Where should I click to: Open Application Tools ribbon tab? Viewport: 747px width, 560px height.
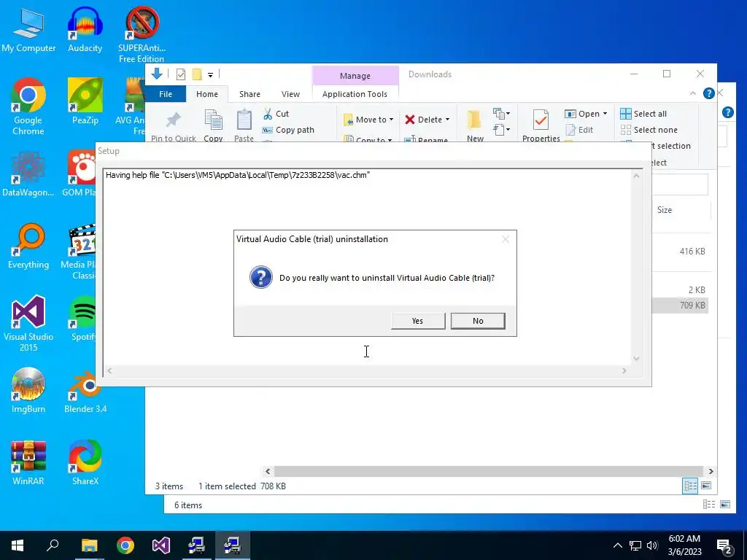(x=355, y=94)
